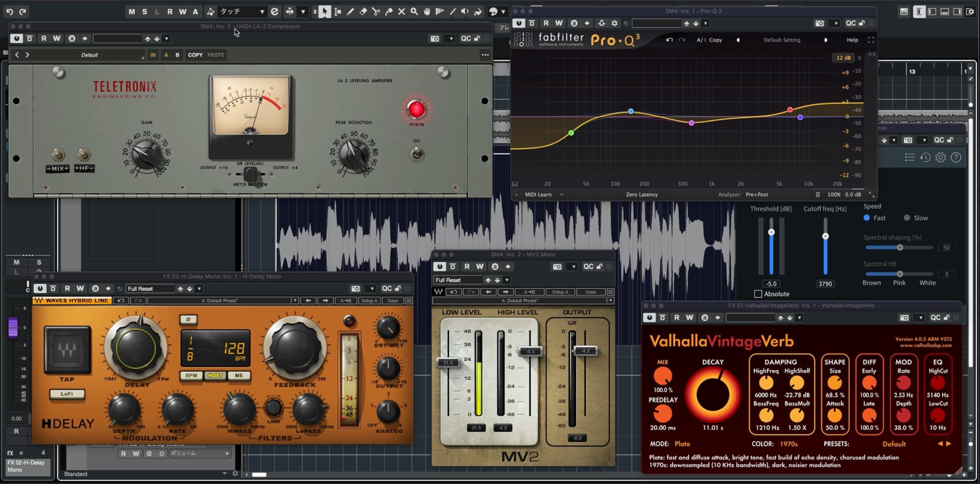Click help question mark in right panel
The image size is (980, 484).
click(956, 157)
